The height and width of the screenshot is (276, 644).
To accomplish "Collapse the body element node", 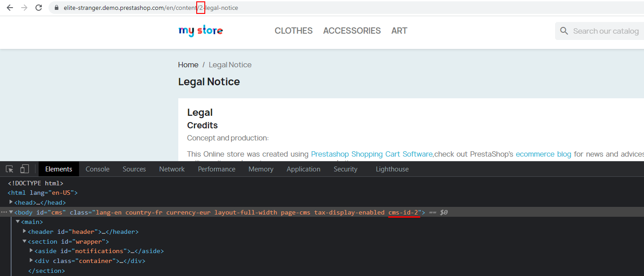I will [x=11, y=212].
